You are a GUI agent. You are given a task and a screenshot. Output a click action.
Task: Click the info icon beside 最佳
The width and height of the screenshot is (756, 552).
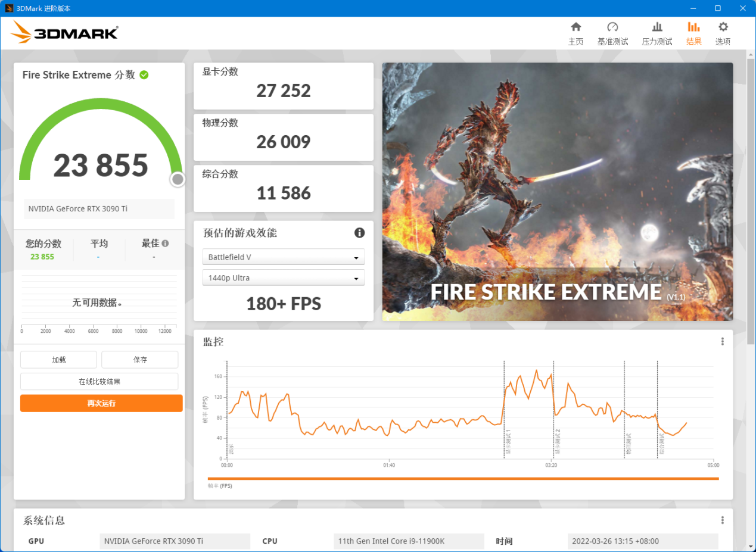coord(165,244)
